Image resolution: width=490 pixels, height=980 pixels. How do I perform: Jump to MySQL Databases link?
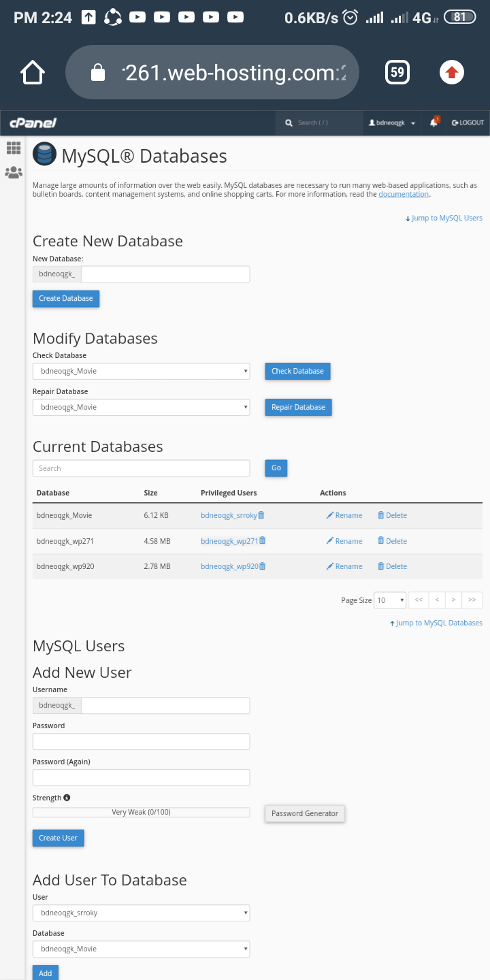436,623
